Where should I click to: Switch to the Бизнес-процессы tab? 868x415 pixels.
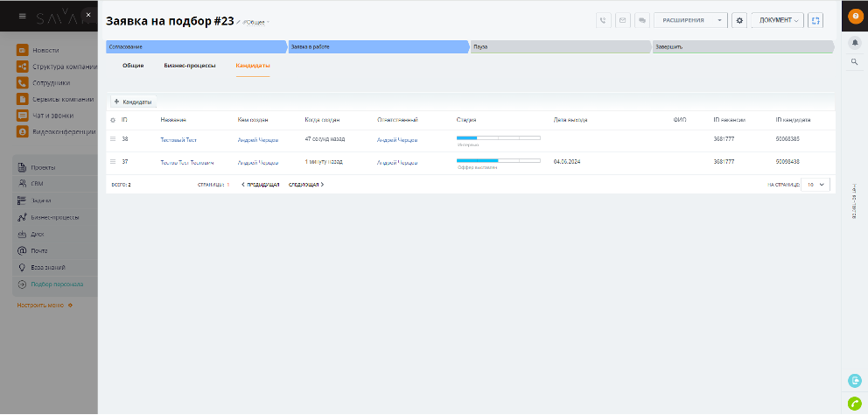(x=189, y=66)
